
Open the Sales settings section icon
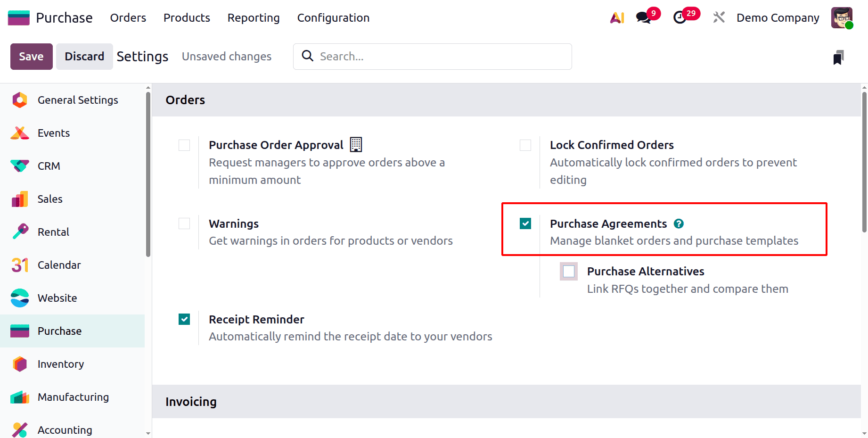click(x=19, y=199)
